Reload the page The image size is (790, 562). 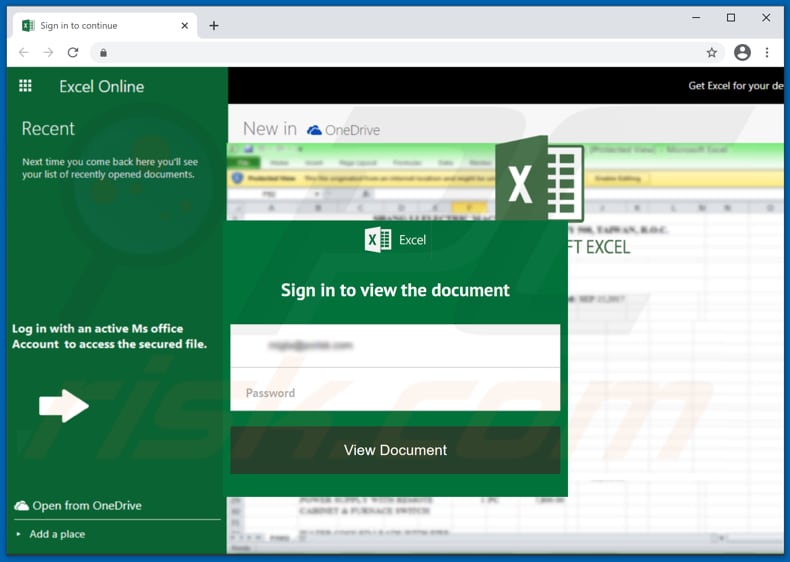[73, 52]
